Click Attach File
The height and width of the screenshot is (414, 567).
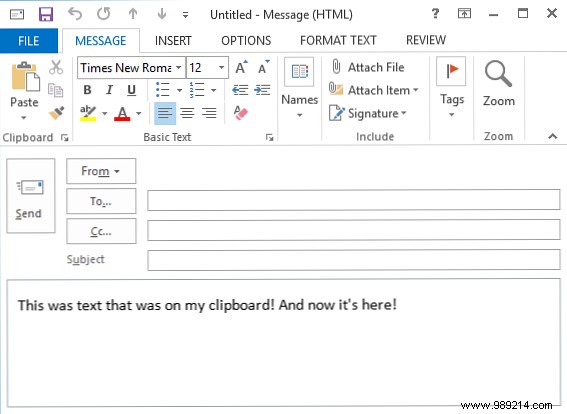coord(367,67)
